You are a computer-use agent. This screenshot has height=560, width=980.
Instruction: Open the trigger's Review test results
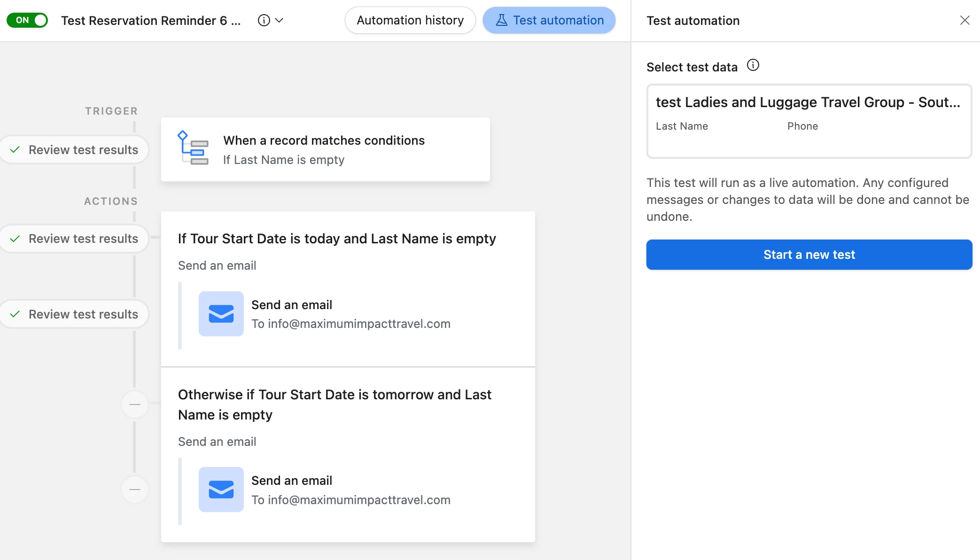point(74,150)
